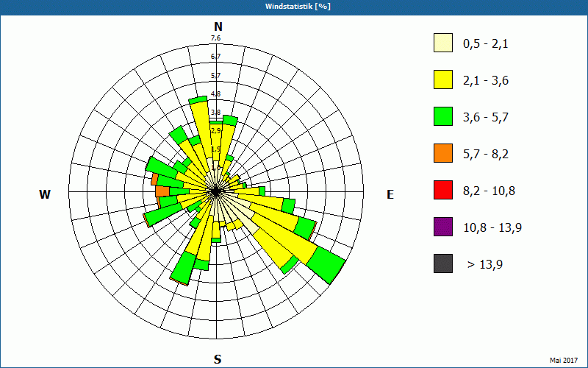The image size is (588, 368).
Task: Click the "7,6" radial axis value
Action: [x=215, y=38]
